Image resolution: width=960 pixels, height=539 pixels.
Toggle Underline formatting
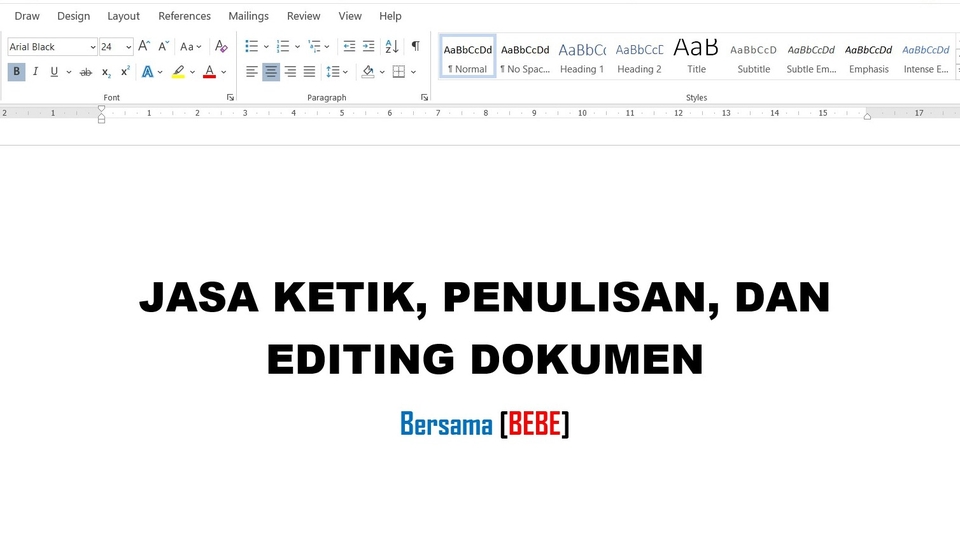[x=54, y=72]
